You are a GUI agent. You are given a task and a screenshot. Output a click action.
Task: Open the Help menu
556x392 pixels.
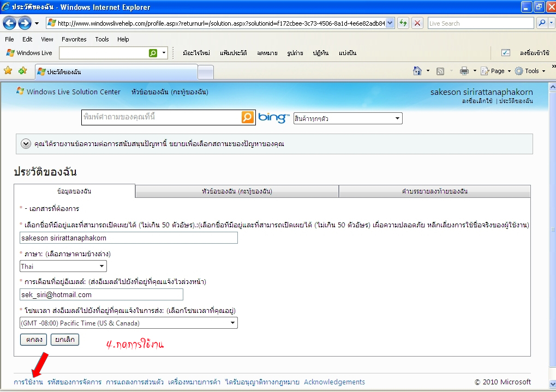coord(123,39)
